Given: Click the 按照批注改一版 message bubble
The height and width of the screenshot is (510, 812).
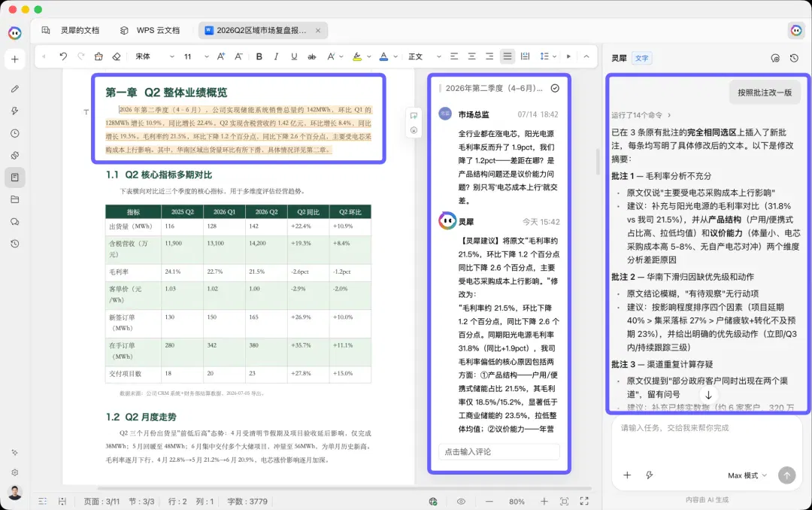Looking at the screenshot, I should coord(765,93).
